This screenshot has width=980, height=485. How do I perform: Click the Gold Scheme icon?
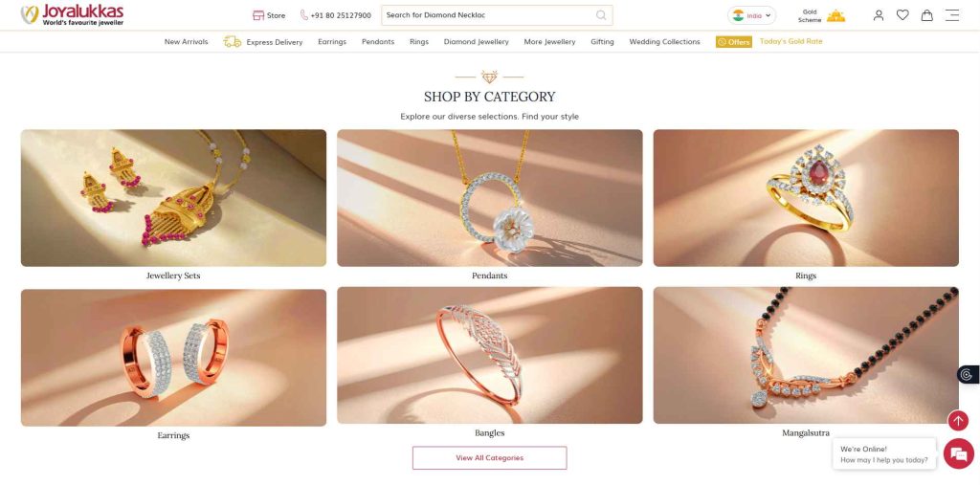click(x=835, y=15)
